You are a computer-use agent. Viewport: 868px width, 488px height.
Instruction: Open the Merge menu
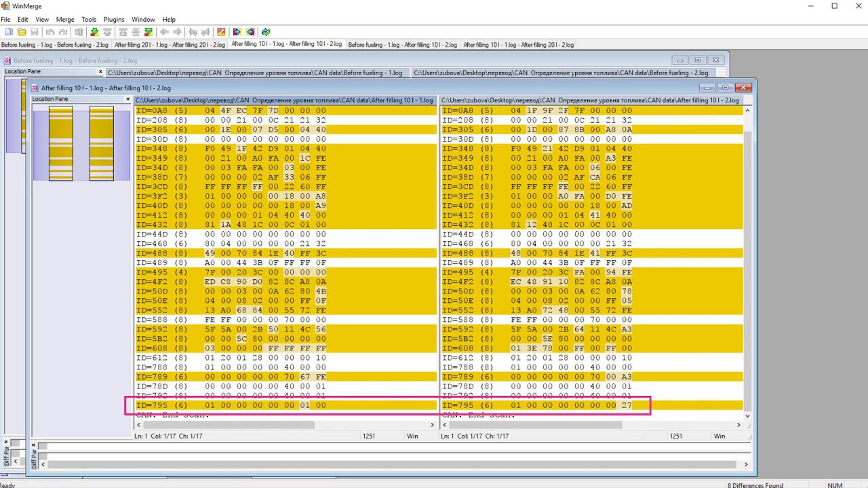[65, 20]
